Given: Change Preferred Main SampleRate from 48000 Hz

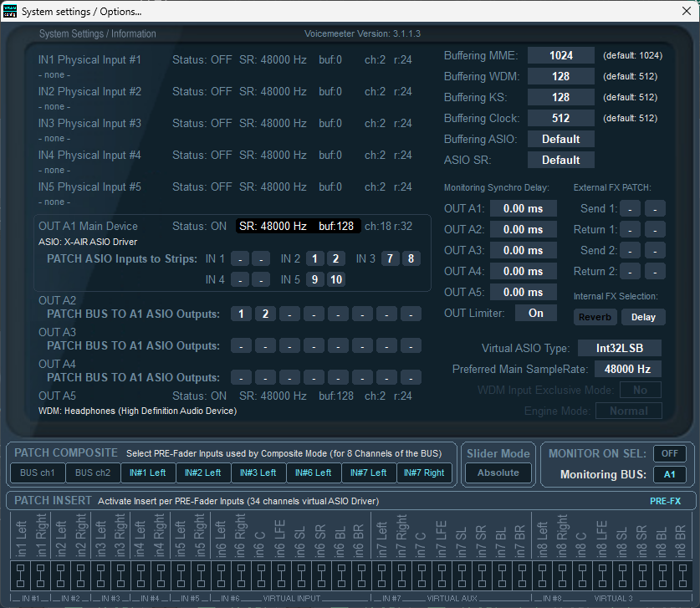Looking at the screenshot, I should click(x=627, y=368).
